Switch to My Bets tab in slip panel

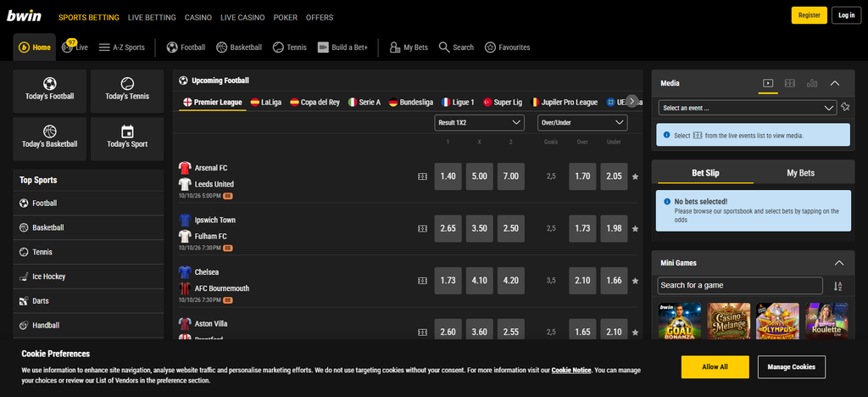pyautogui.click(x=800, y=173)
